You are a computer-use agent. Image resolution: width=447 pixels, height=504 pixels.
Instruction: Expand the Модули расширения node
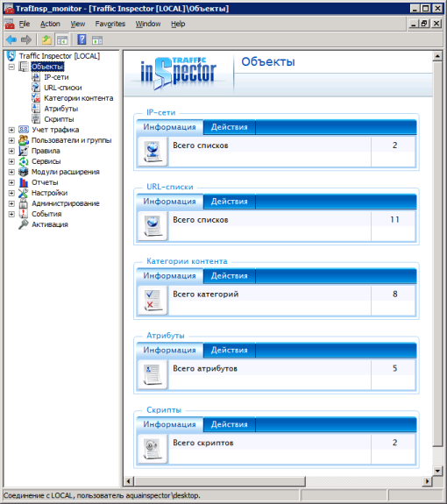11,172
